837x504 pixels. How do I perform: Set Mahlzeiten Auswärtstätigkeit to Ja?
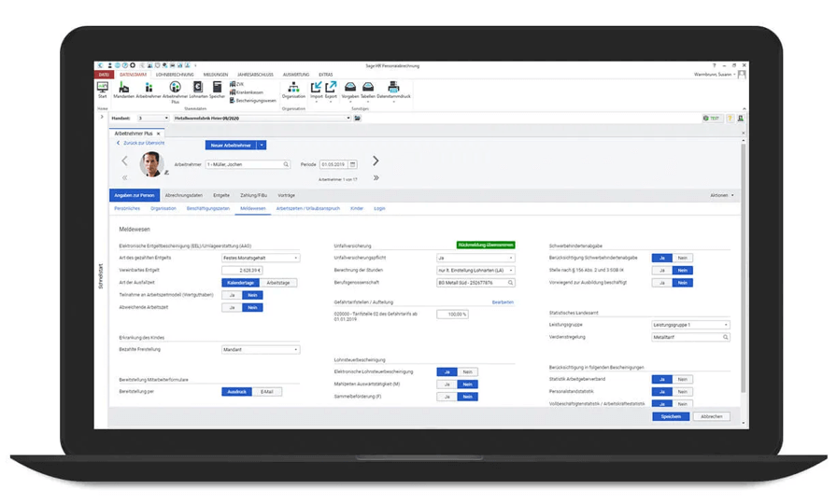[447, 384]
